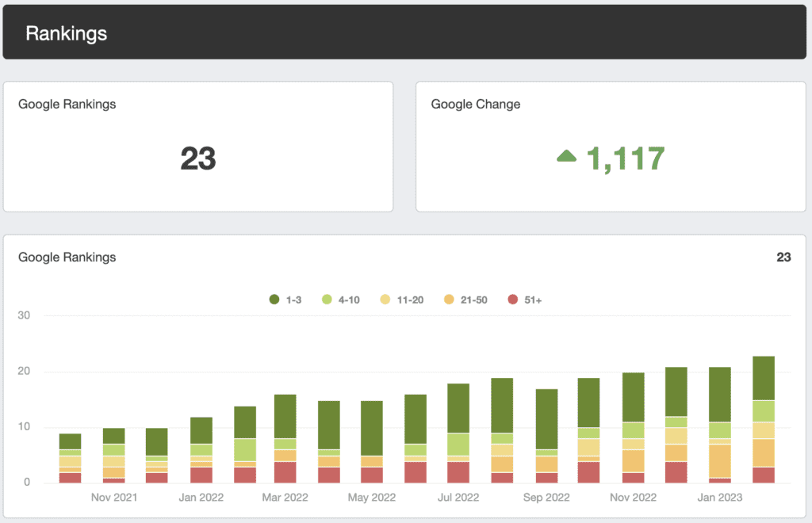Click the Sep 2022 axis label
This screenshot has height=523, width=812.
tap(546, 498)
